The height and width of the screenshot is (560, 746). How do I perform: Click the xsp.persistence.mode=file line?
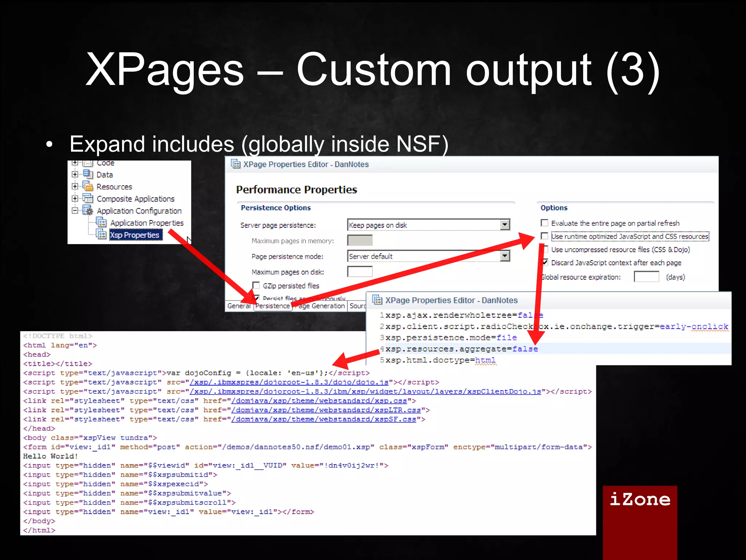[451, 337]
